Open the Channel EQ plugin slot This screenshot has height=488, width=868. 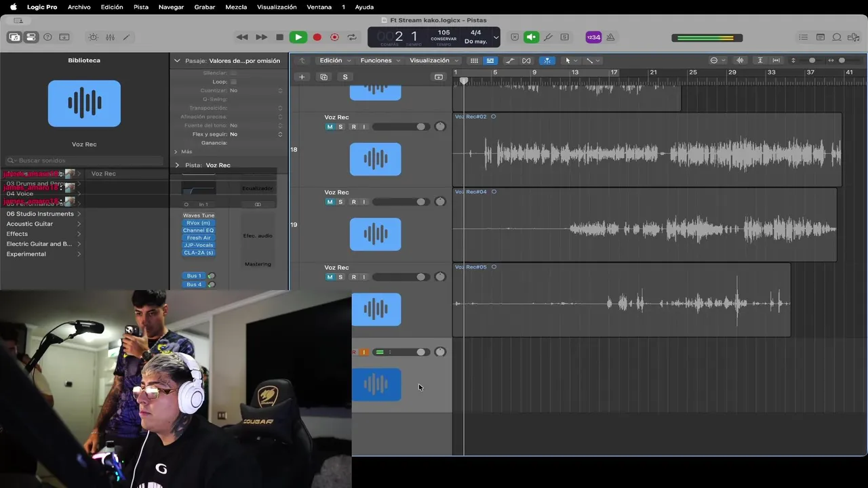tap(199, 230)
